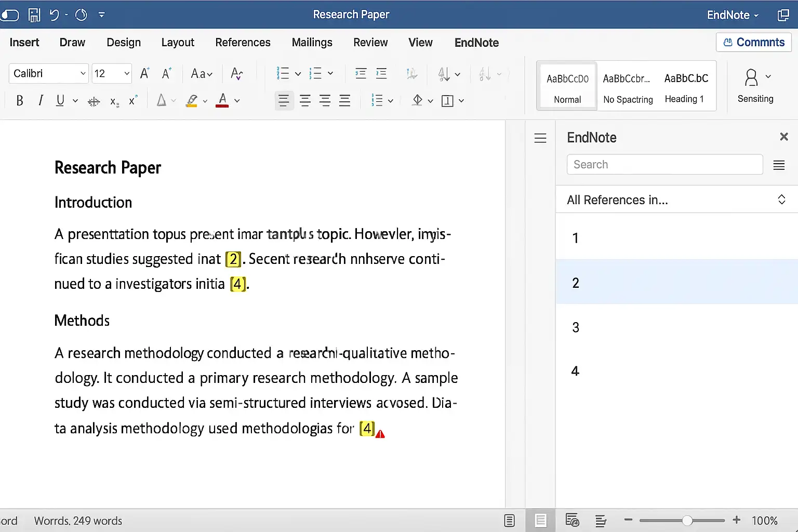Open the Borders dropdown arrow

[x=461, y=101]
